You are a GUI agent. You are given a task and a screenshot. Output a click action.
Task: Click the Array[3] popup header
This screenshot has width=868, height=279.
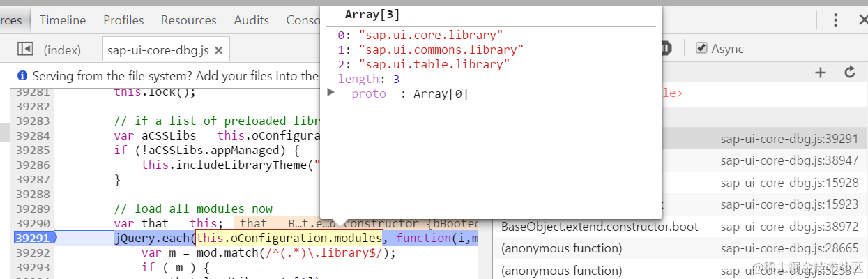pyautogui.click(x=372, y=15)
